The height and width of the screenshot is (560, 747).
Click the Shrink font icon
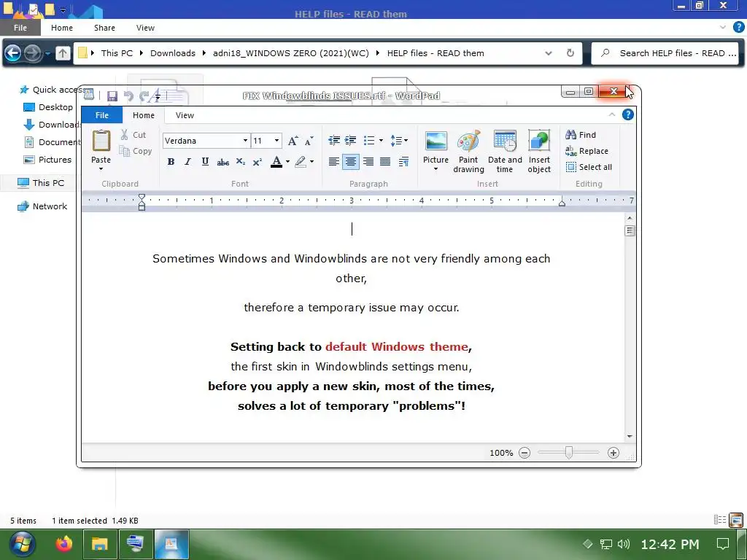click(x=309, y=141)
